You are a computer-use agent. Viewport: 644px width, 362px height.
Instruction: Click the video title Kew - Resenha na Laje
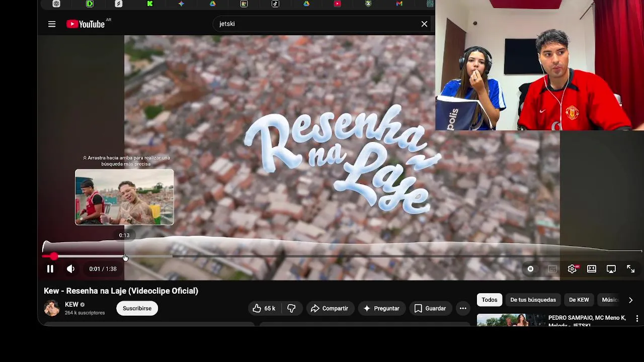point(121,291)
